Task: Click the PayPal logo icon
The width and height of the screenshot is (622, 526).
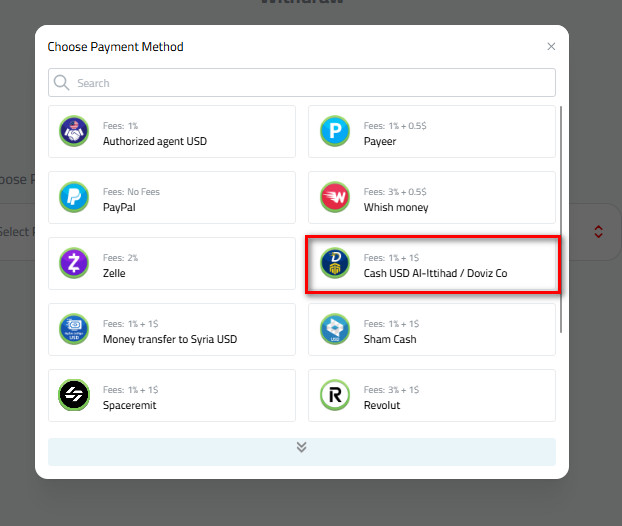Action: tap(74, 197)
